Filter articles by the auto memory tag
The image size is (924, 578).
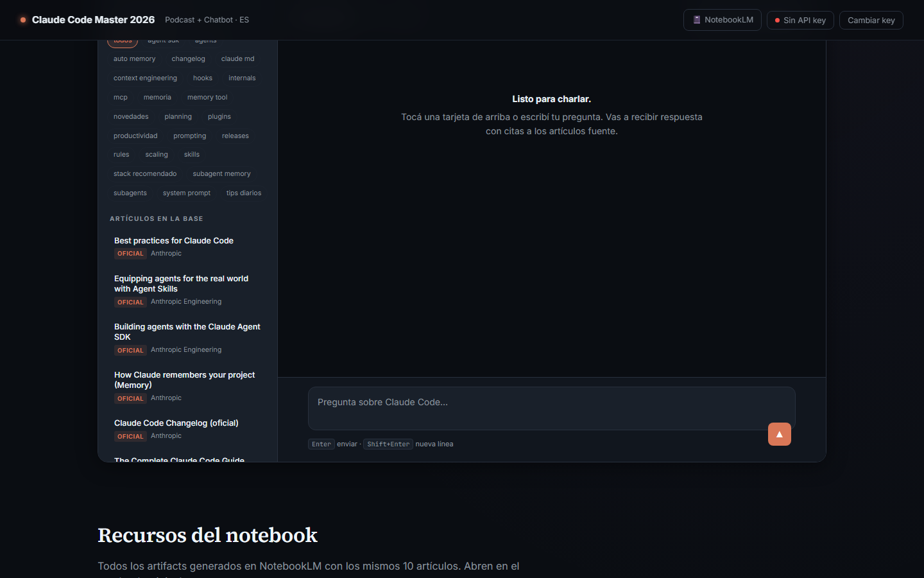click(134, 58)
